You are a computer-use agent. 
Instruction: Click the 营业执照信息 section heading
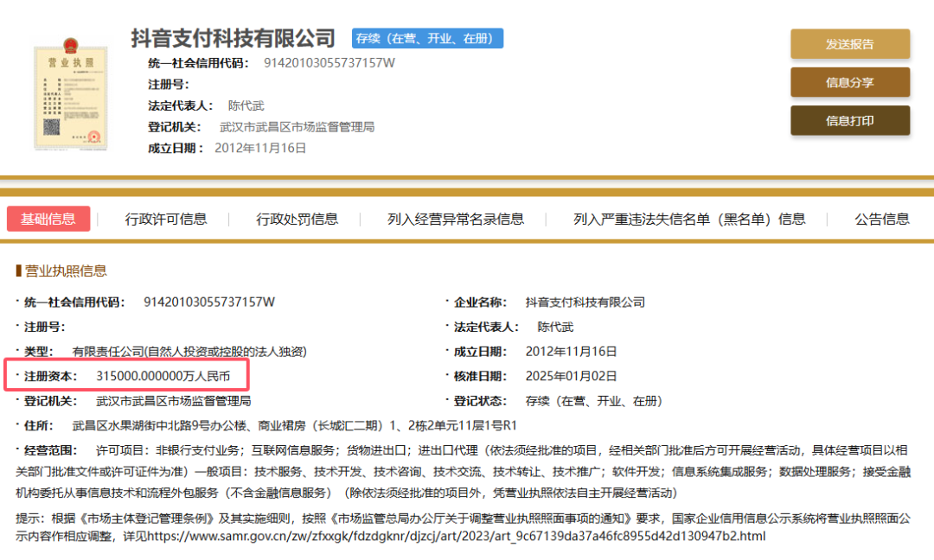(x=66, y=270)
